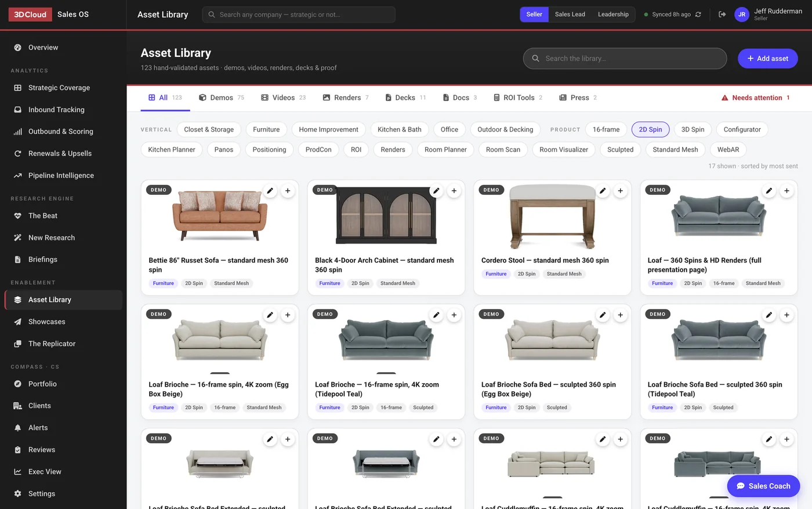Click the Add asset button
The height and width of the screenshot is (509, 812).
[x=768, y=59]
